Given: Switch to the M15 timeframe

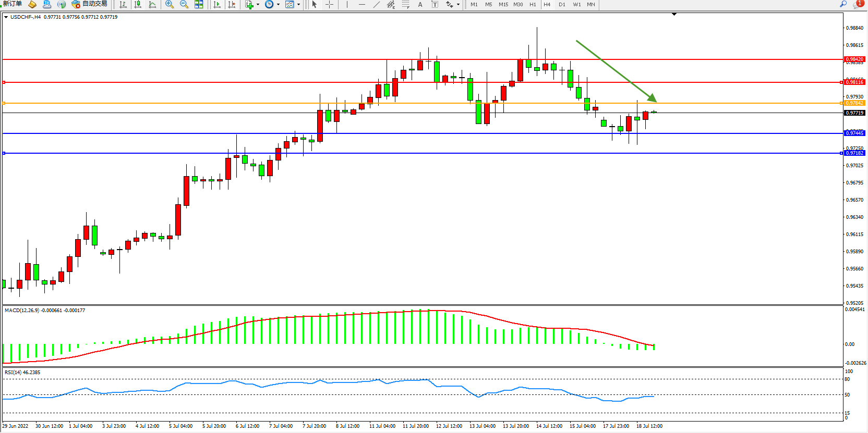Looking at the screenshot, I should click(x=503, y=5).
